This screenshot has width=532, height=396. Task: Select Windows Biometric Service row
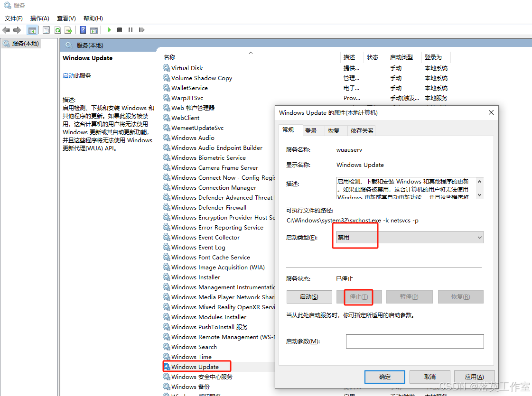pos(208,157)
